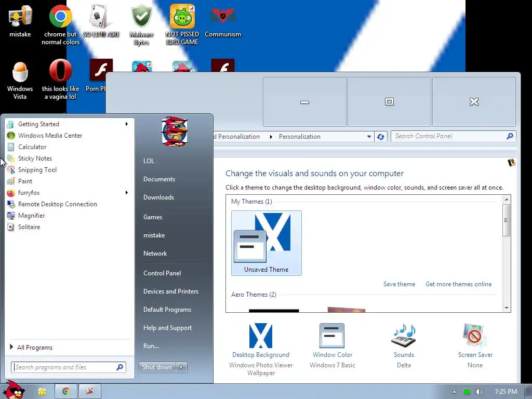
Task: Click Run... in the Start menu
Action: click(x=151, y=346)
